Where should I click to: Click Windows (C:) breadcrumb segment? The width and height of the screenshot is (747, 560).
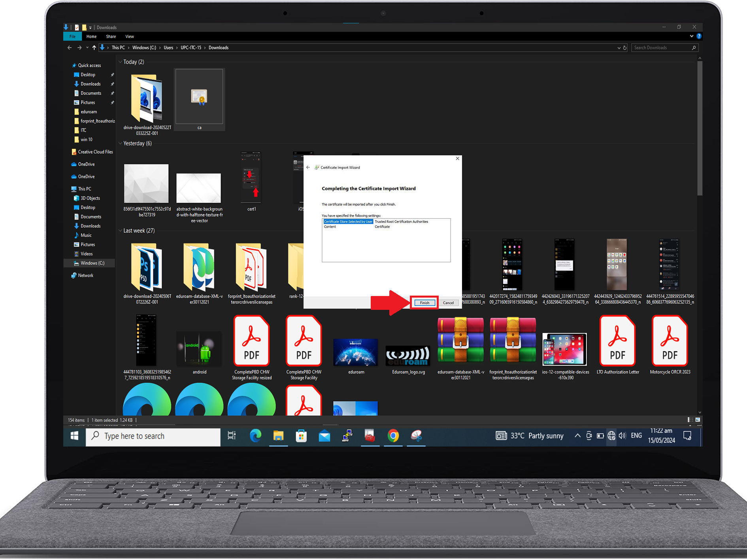144,48
